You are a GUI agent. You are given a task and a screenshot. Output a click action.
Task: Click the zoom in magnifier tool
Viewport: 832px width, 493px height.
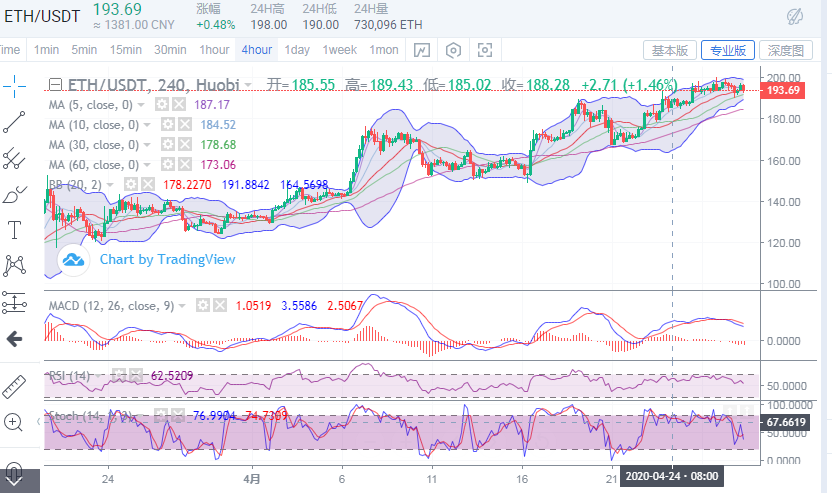click(13, 422)
